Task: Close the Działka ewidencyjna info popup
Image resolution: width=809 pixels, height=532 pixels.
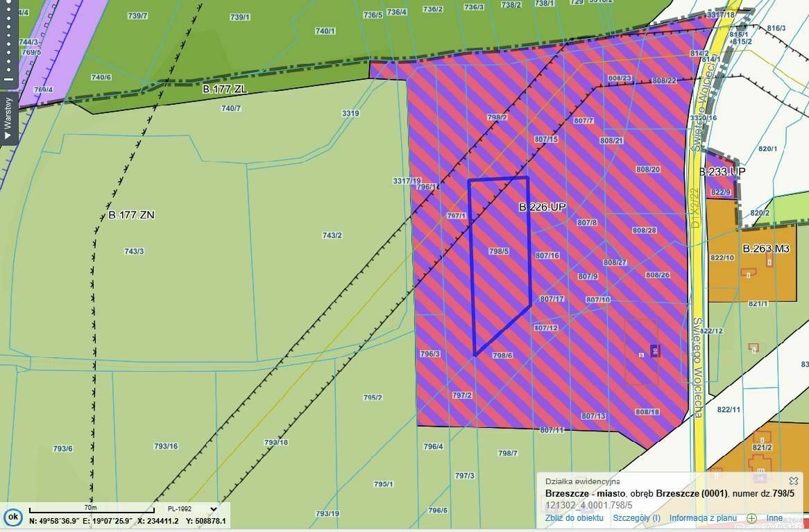Action: point(793,481)
